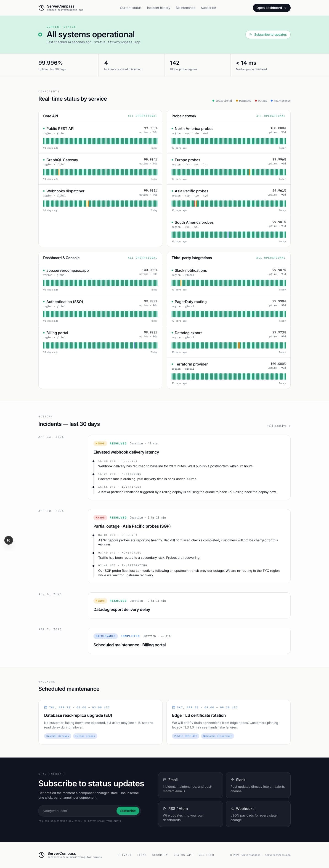
Task: Click the calendar icon on Database read-replica maintenance
Action: point(46,708)
